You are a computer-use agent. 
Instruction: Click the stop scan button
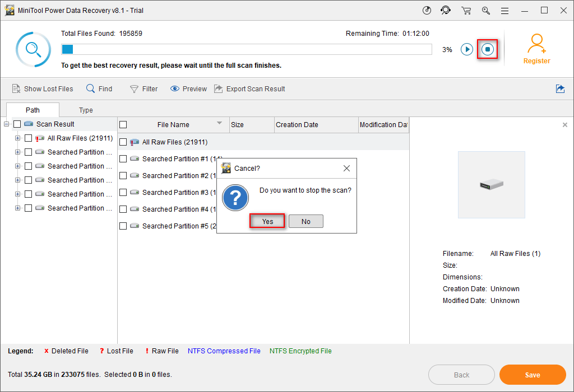click(x=487, y=49)
